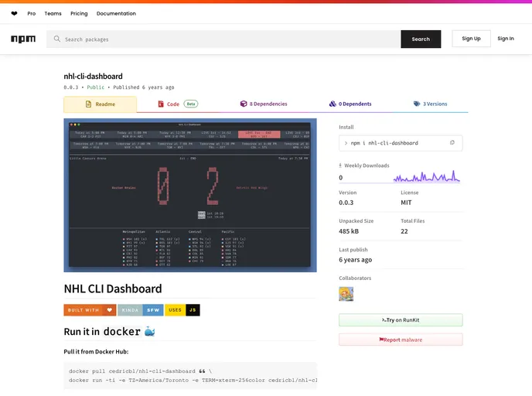The height and width of the screenshot is (396, 532).
Task: Click the MIT license value
Action: click(406, 203)
